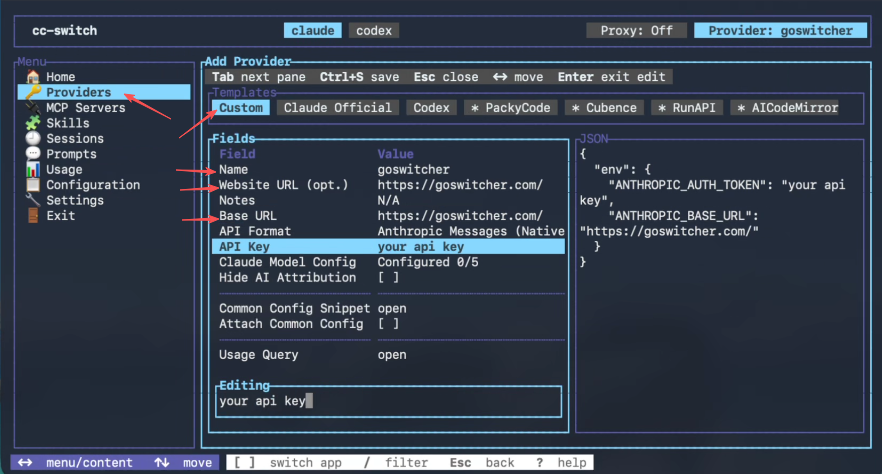
Task: Select the Name field row
Action: pyautogui.click(x=389, y=169)
